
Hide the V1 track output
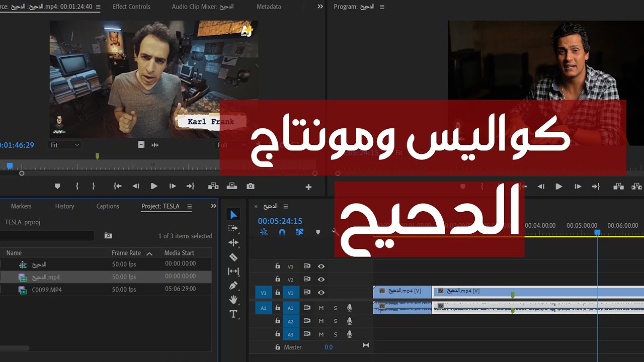[321, 292]
